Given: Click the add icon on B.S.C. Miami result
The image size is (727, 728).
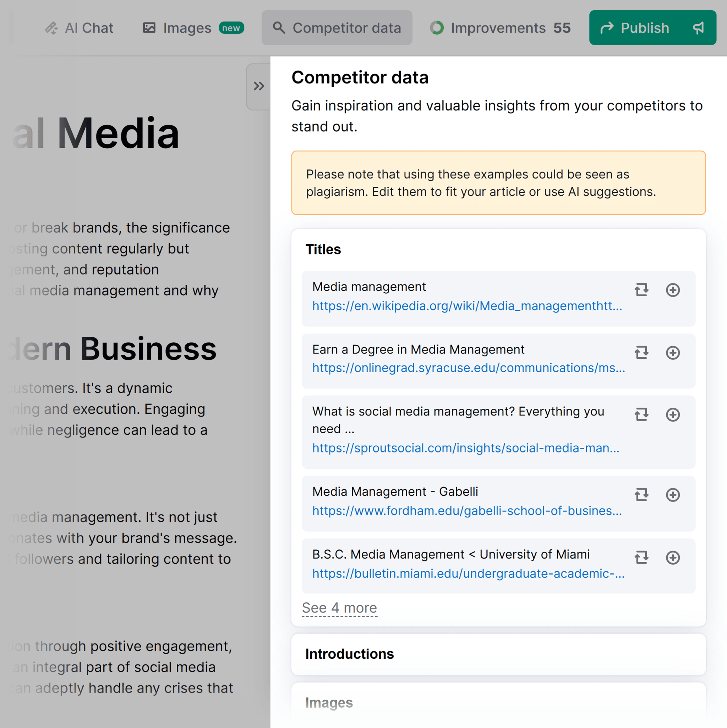Looking at the screenshot, I should [x=674, y=558].
